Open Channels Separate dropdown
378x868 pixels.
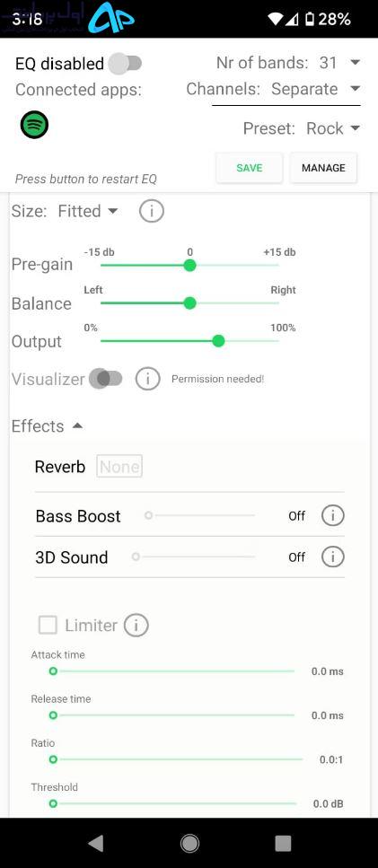tap(315, 89)
